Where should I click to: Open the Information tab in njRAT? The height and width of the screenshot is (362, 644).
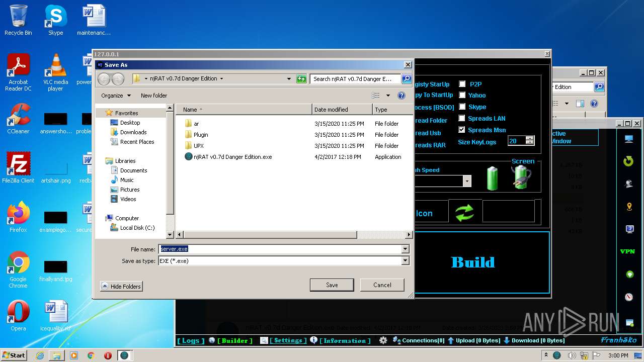point(345,340)
